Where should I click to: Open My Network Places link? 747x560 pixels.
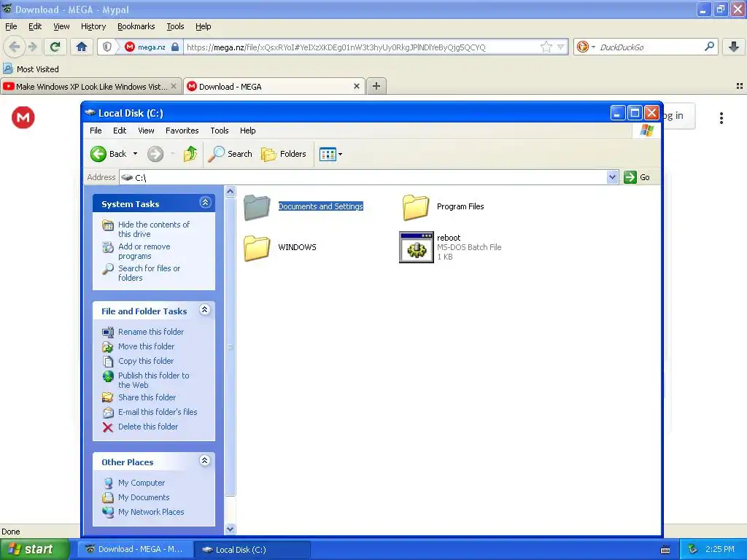click(x=150, y=512)
